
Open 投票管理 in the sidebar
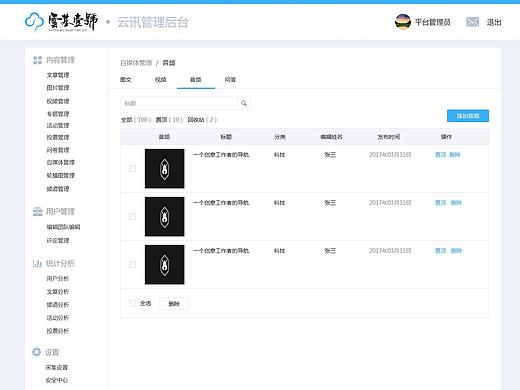[58, 137]
